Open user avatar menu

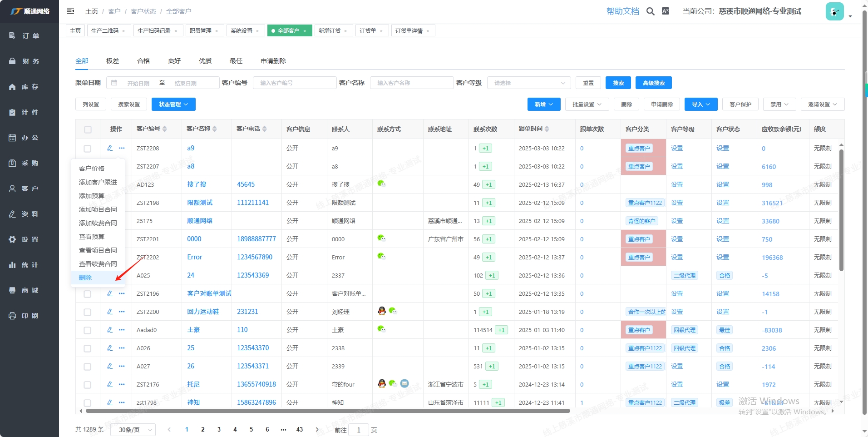(834, 12)
